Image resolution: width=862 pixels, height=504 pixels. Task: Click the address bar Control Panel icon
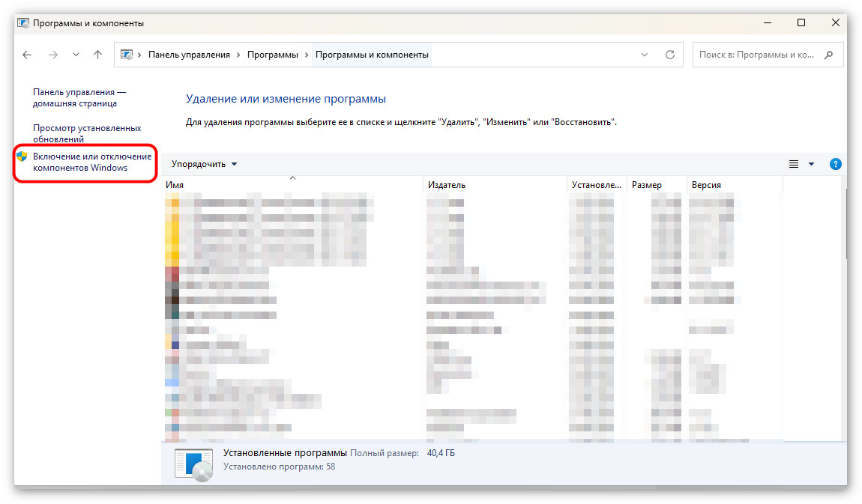click(x=127, y=55)
